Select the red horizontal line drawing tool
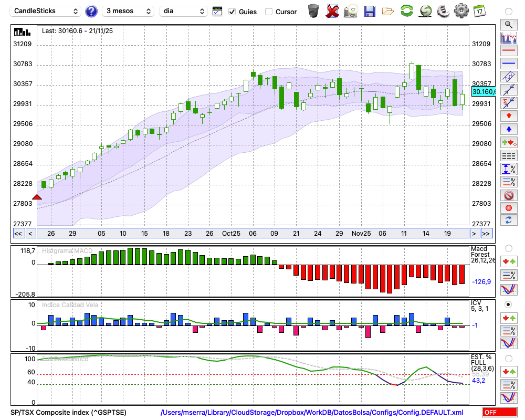The image size is (525, 420). click(508, 51)
